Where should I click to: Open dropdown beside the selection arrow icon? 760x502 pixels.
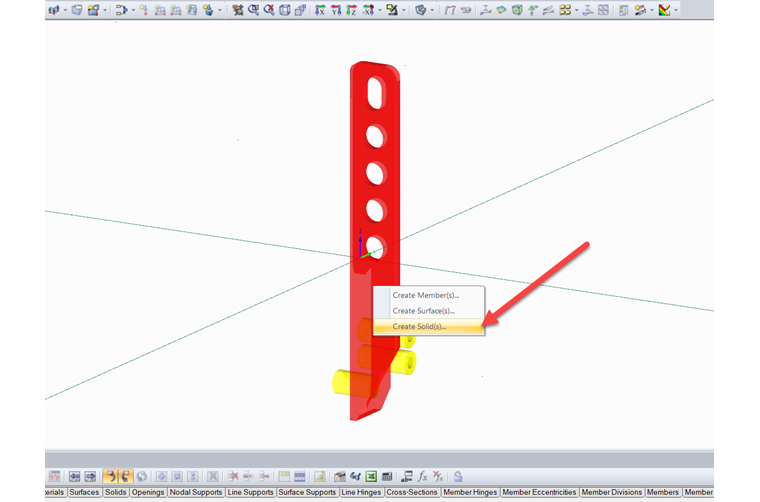click(x=404, y=10)
